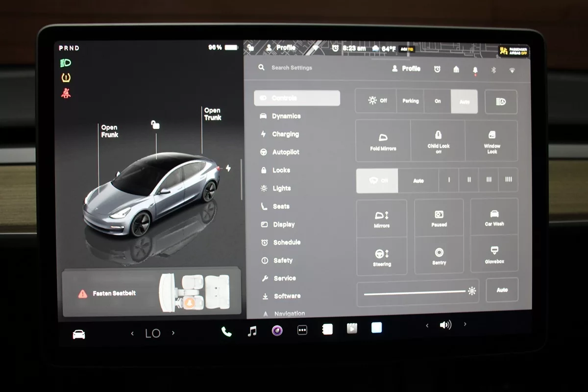The width and height of the screenshot is (588, 392).
Task: Open the Glovebox
Action: [494, 254]
